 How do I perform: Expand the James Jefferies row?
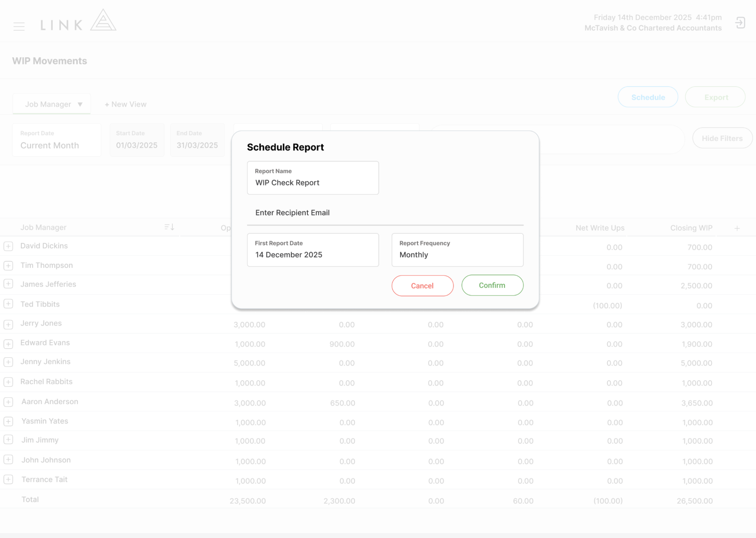point(8,284)
